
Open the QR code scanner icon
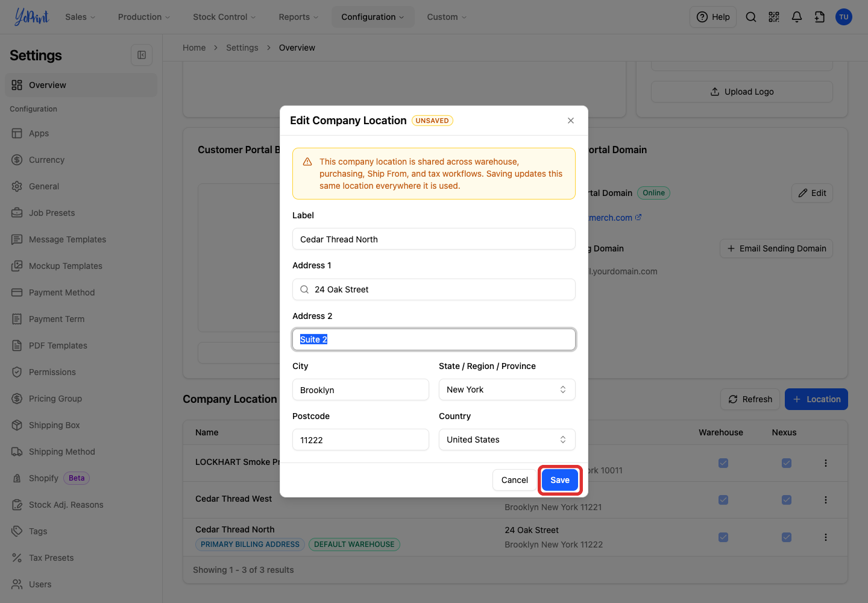tap(774, 17)
